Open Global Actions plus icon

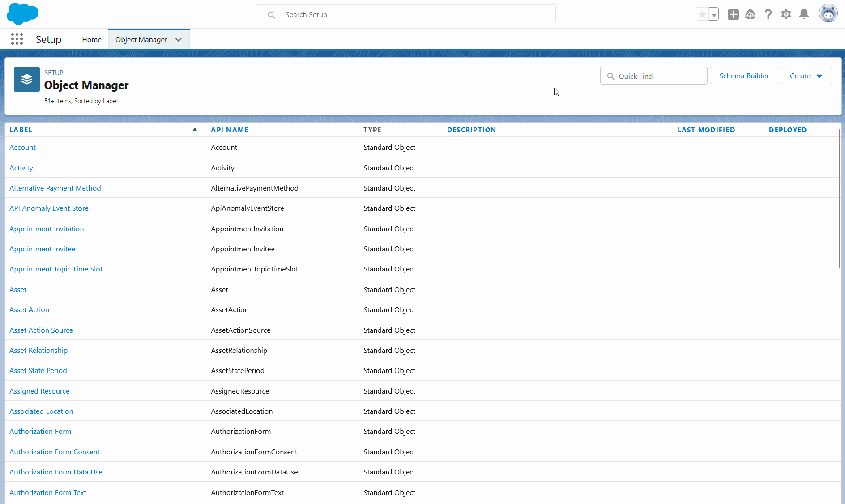(x=733, y=14)
